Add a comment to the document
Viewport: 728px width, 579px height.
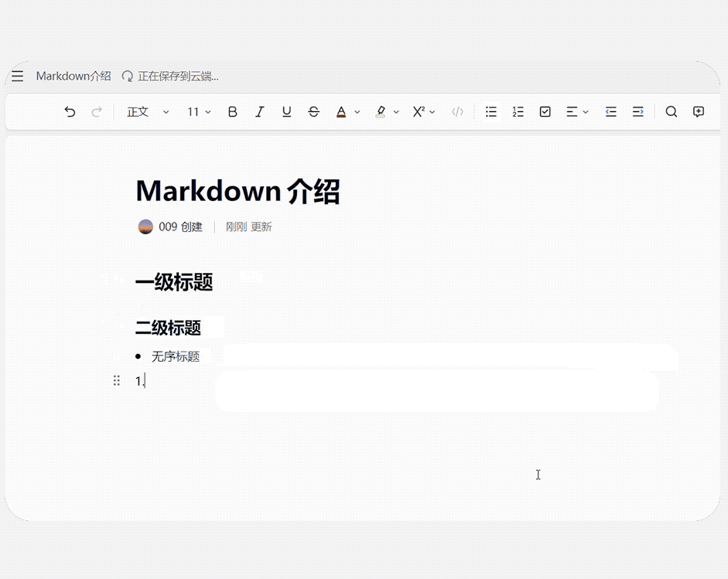[699, 111]
